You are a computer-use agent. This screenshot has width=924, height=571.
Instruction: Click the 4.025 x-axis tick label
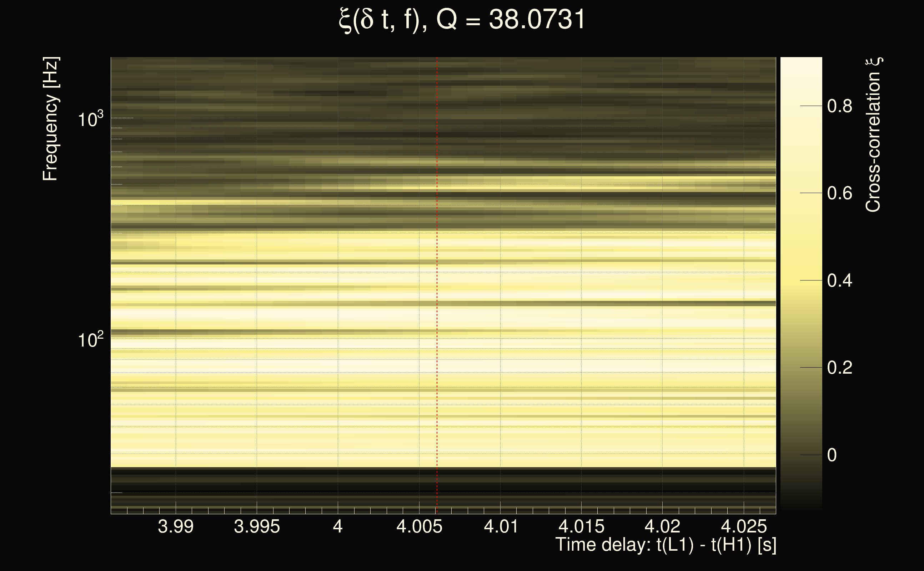coord(744,526)
